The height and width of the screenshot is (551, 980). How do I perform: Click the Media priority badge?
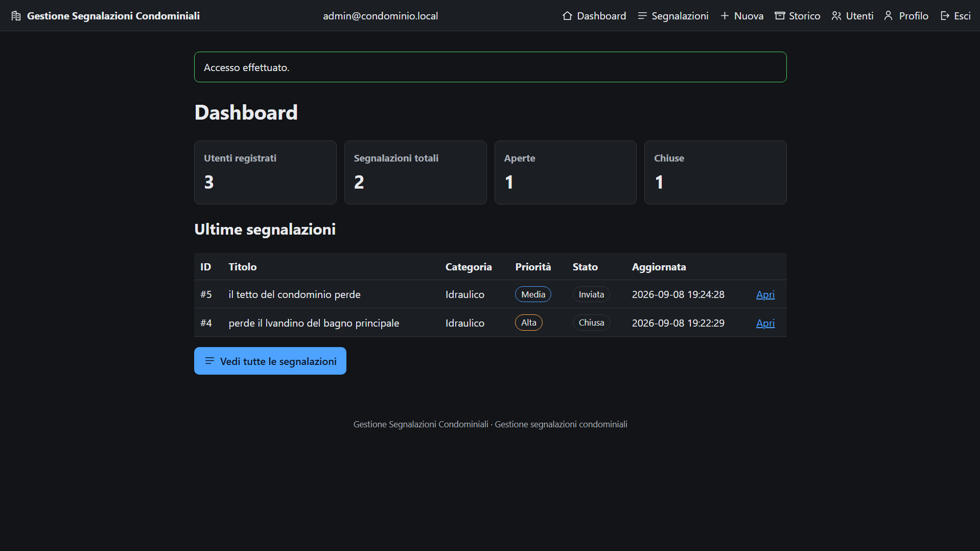[533, 294]
